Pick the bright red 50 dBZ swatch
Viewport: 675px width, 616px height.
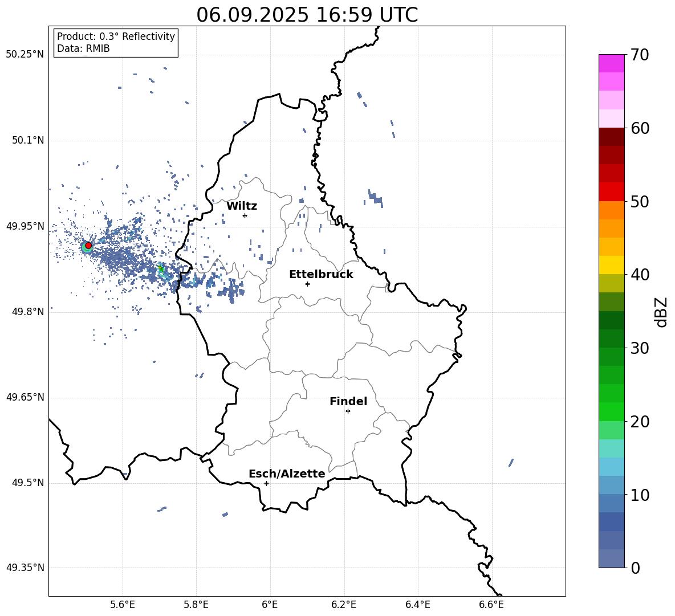pos(611,192)
